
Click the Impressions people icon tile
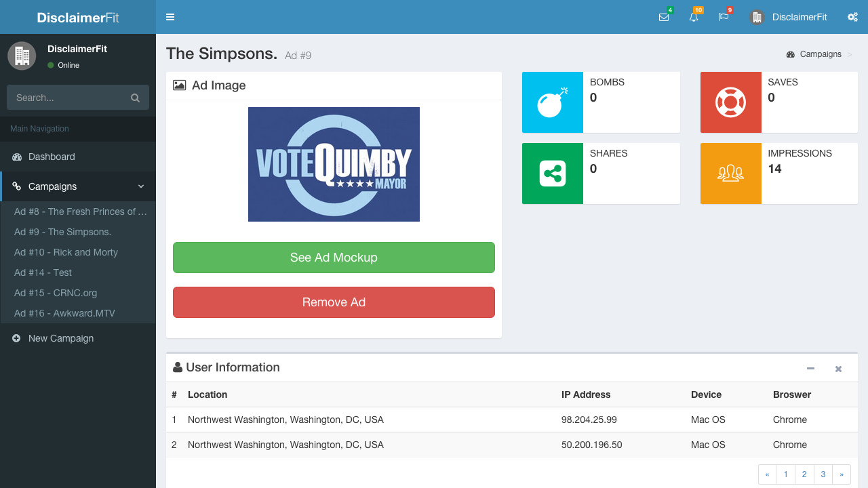pyautogui.click(x=731, y=174)
